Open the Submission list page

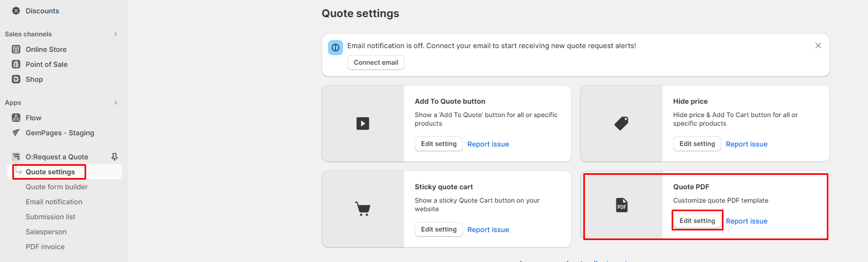click(x=50, y=217)
